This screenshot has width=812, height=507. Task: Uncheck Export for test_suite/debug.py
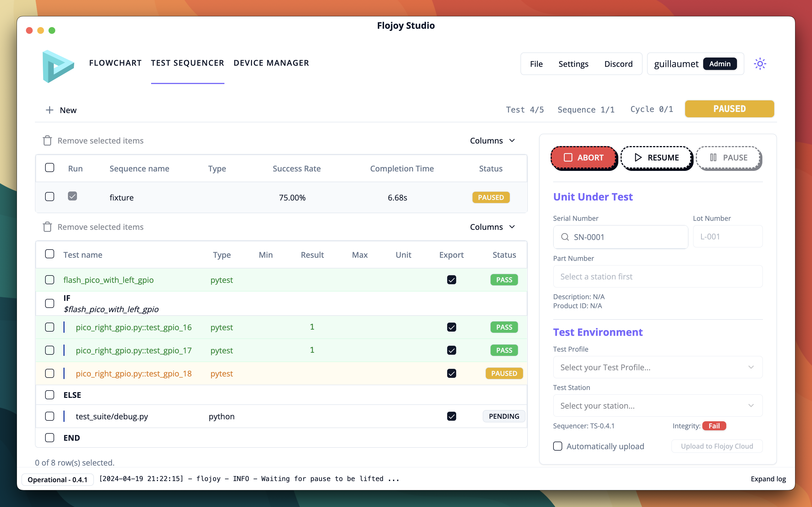tap(451, 416)
